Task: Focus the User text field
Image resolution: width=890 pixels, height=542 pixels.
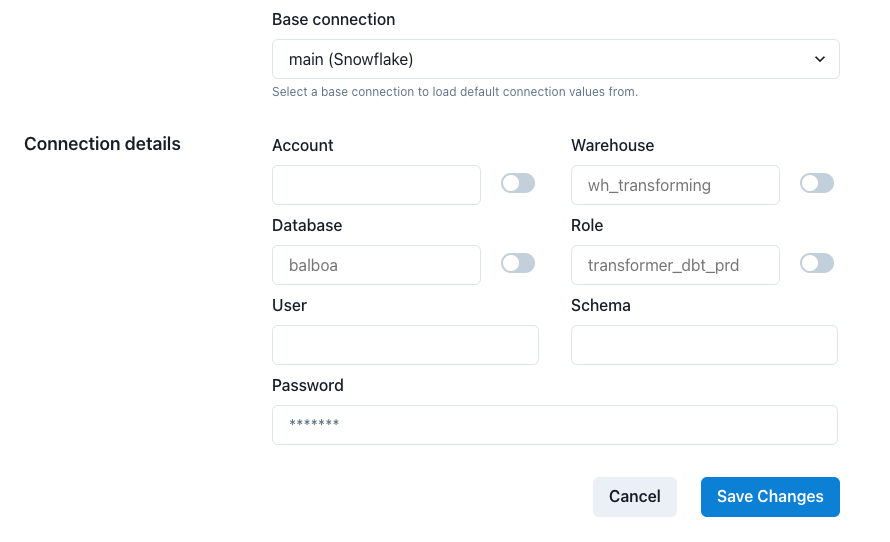Action: (405, 345)
